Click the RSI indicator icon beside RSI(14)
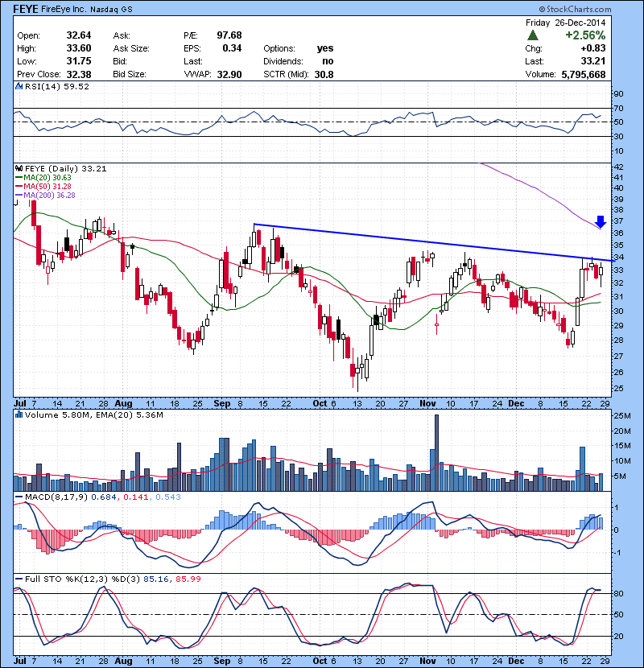Image resolution: width=644 pixels, height=668 pixels. pos(19,86)
